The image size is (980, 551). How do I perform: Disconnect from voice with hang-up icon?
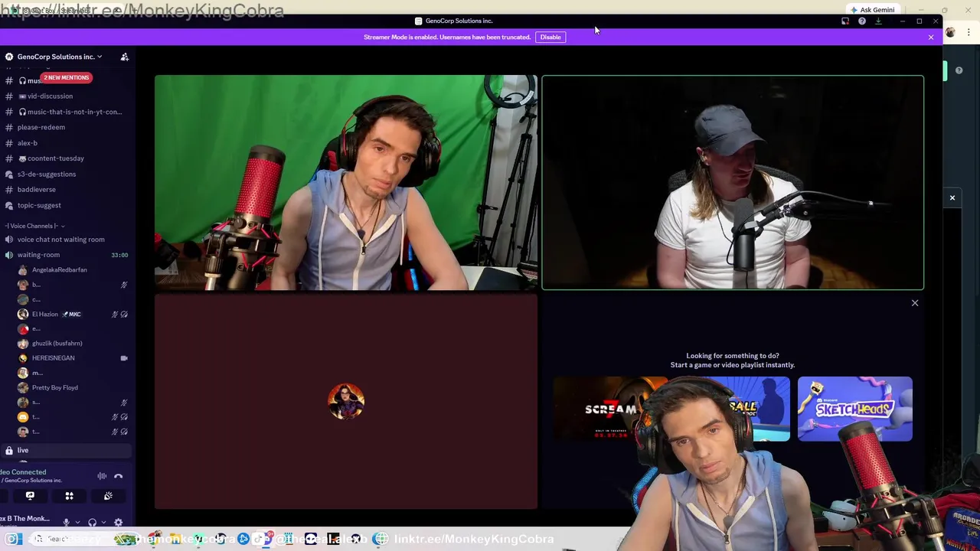click(119, 476)
